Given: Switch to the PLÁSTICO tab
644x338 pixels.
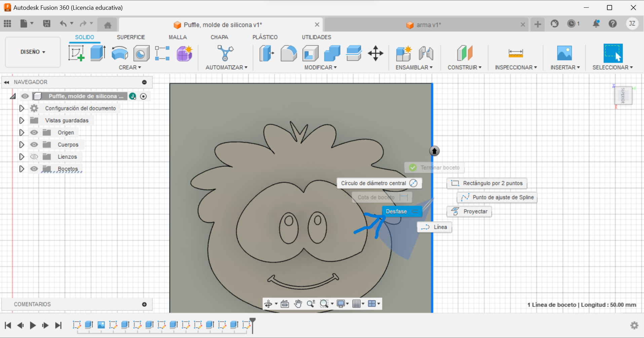Looking at the screenshot, I should tap(265, 37).
